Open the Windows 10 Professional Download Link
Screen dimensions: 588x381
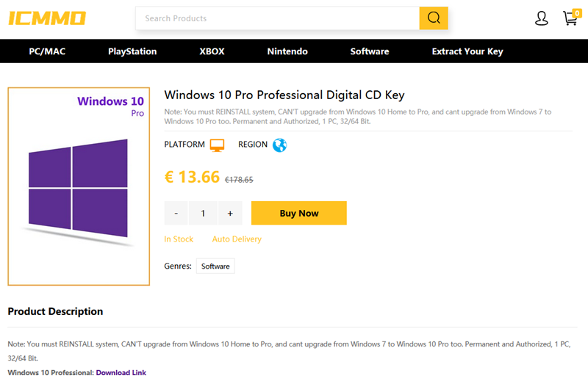click(121, 373)
